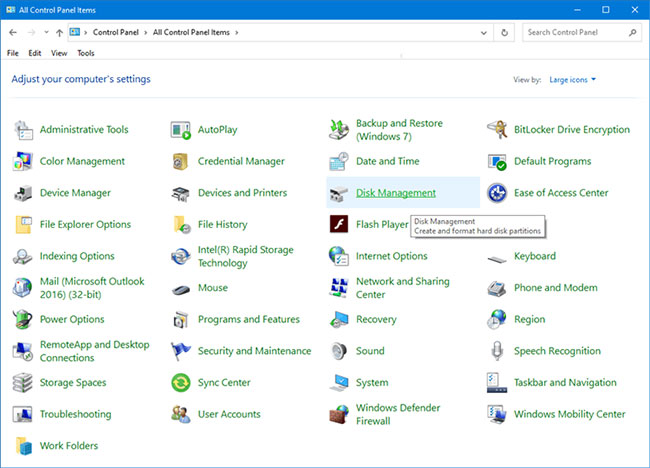This screenshot has width=650, height=468.
Task: Open the Sync Center icon
Action: 181,383
